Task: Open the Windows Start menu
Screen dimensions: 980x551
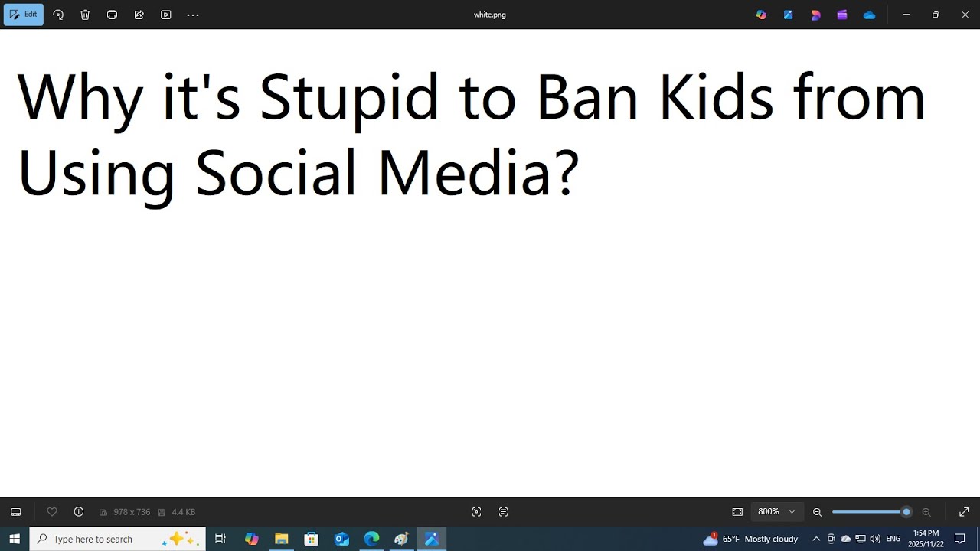Action: coord(15,539)
